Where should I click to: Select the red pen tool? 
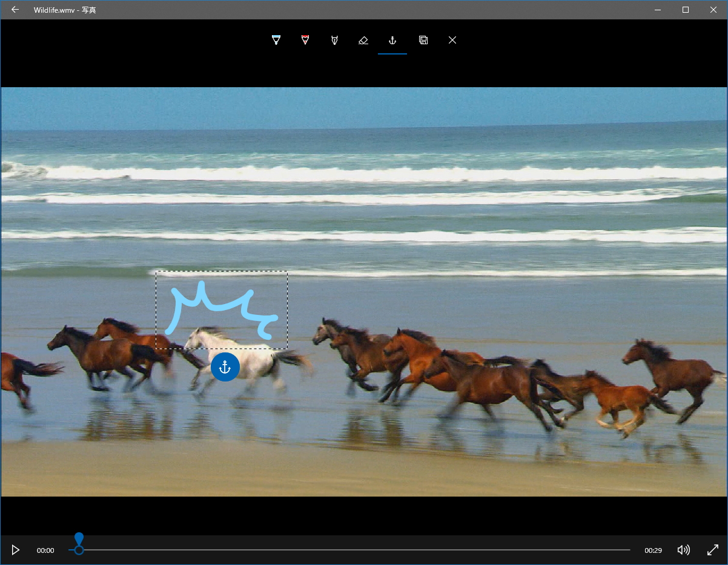pos(305,40)
